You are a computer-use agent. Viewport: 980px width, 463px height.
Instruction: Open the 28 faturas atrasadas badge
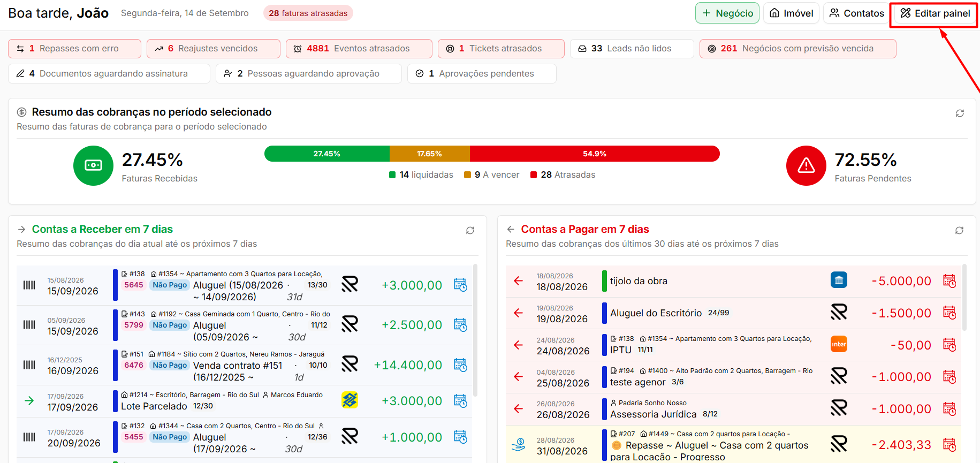(x=308, y=13)
